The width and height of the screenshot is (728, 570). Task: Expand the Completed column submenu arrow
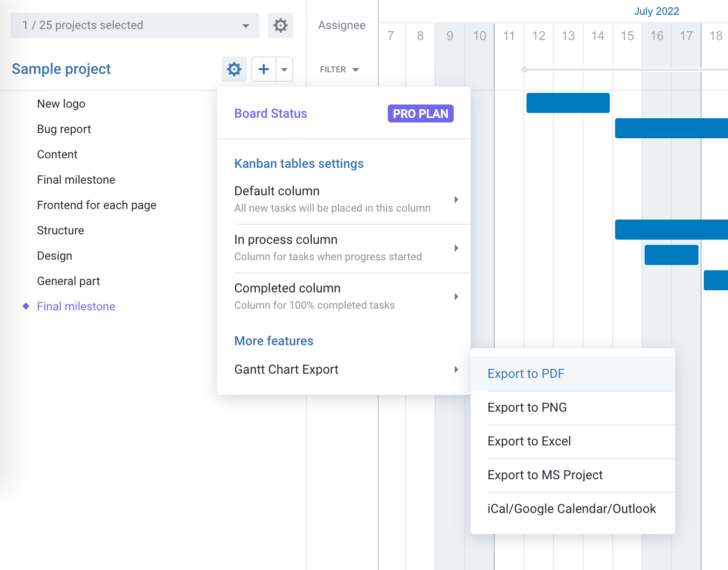[456, 297]
